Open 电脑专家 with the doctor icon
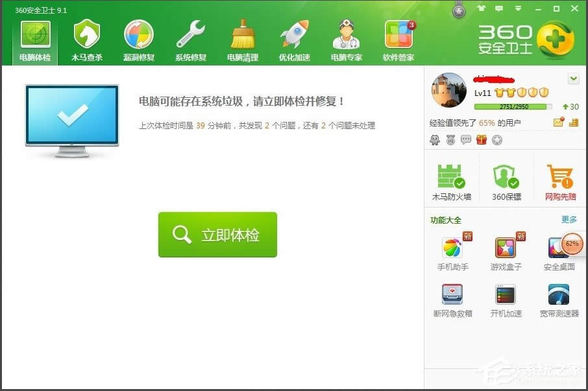This screenshot has width=588, height=391. click(346, 38)
